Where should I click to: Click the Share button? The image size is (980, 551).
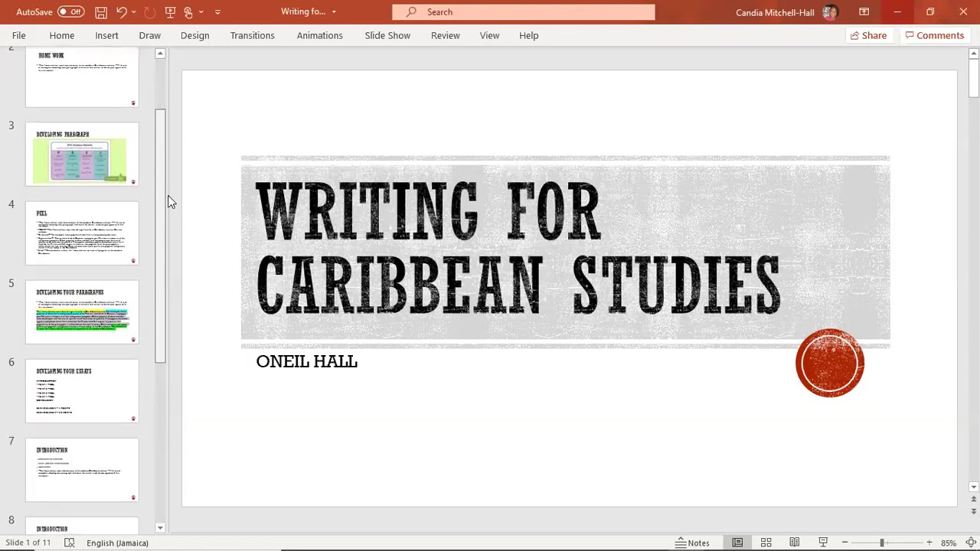click(x=868, y=35)
